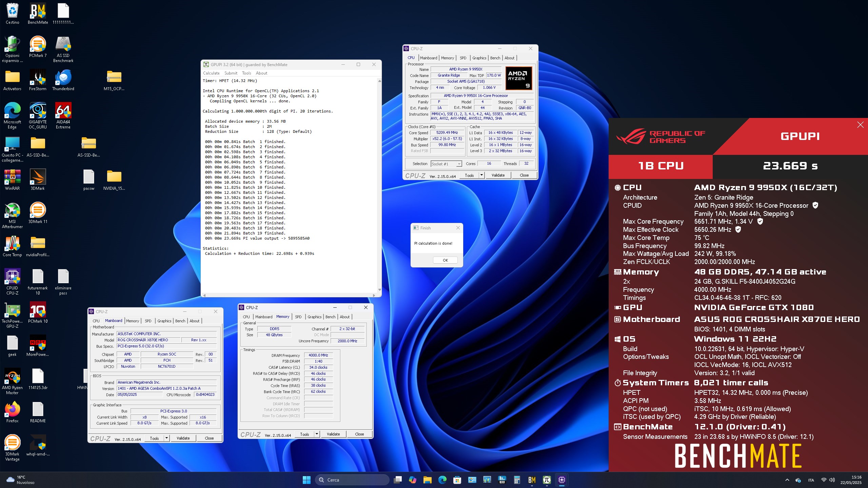
Task: Select the 3DMark desktop shortcut
Action: click(38, 180)
